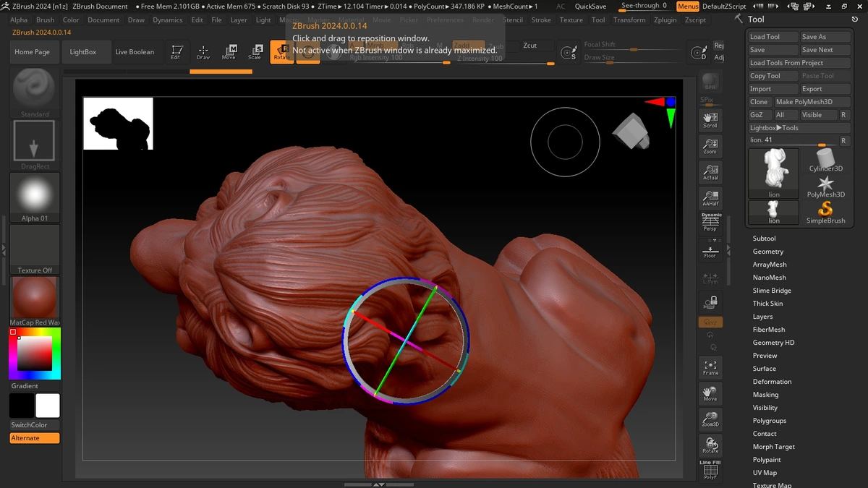
Task: Click the Move view icon below Frame
Action: (x=710, y=393)
